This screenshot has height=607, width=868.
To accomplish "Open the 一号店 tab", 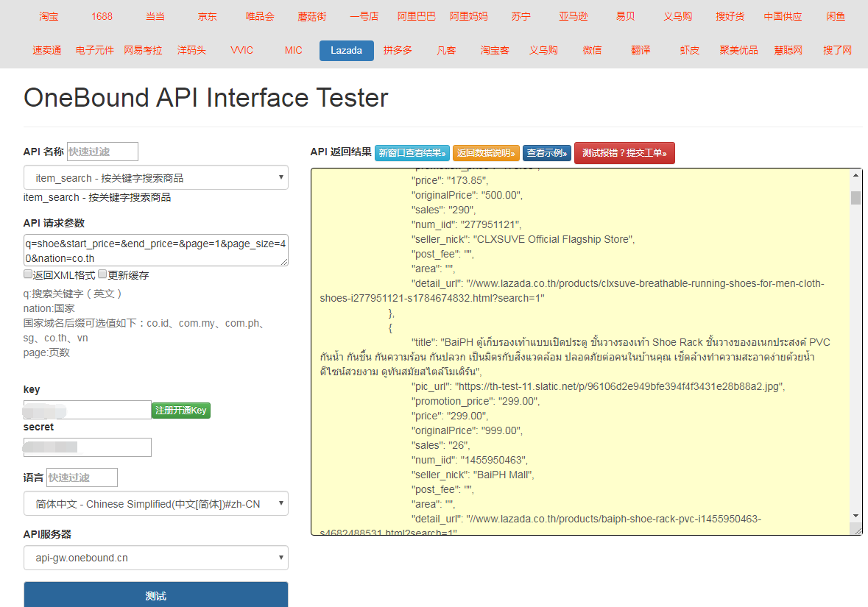I will tap(364, 17).
